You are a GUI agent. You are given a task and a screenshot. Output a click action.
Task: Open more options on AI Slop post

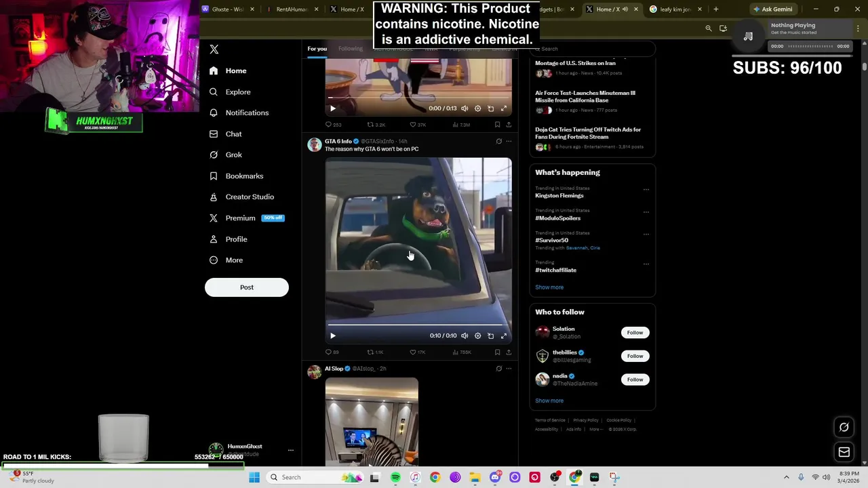509,369
